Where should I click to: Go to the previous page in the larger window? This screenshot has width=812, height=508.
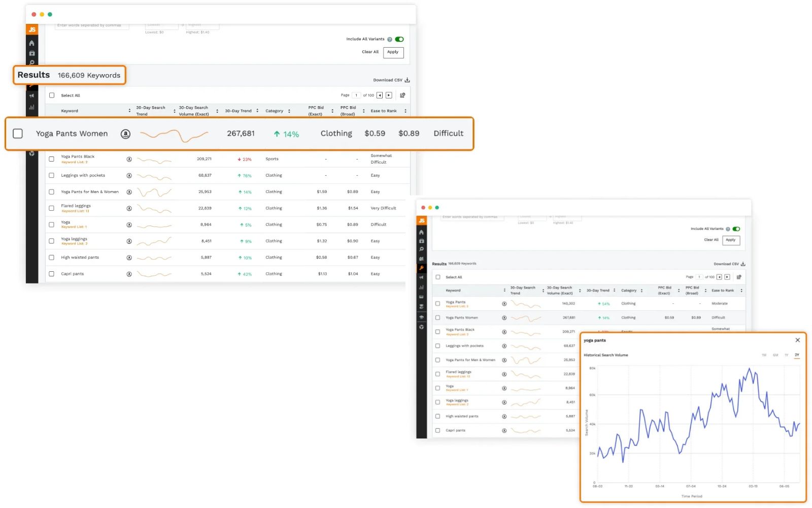click(x=380, y=95)
